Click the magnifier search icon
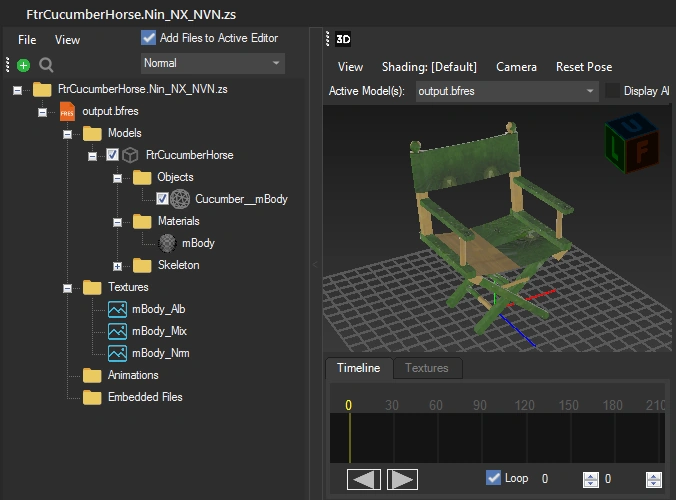Image resolution: width=676 pixels, height=500 pixels. [x=46, y=65]
